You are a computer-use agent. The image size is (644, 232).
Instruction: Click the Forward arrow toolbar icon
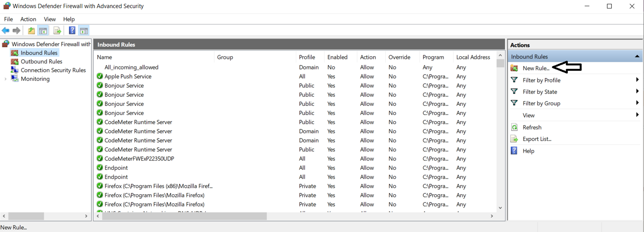[x=16, y=31]
